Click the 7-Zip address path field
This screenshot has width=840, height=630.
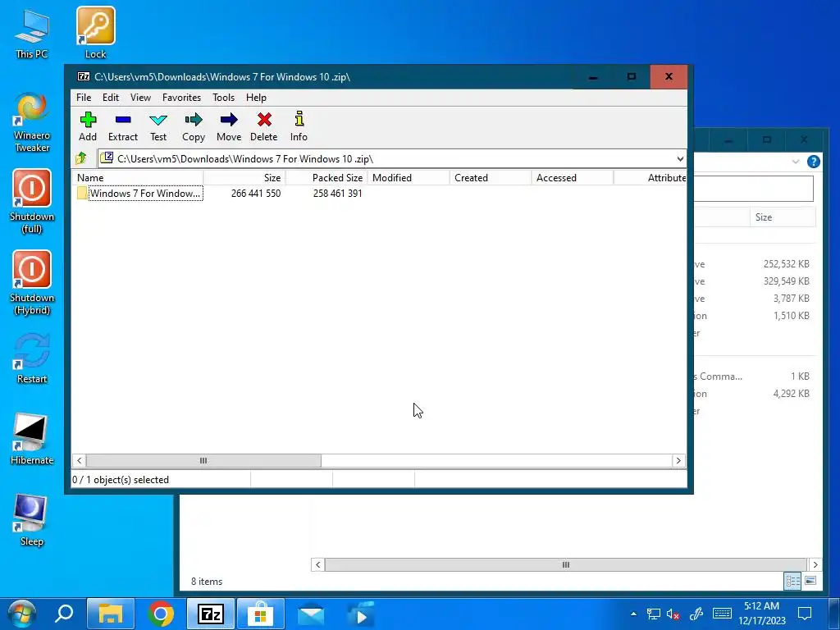click(391, 158)
